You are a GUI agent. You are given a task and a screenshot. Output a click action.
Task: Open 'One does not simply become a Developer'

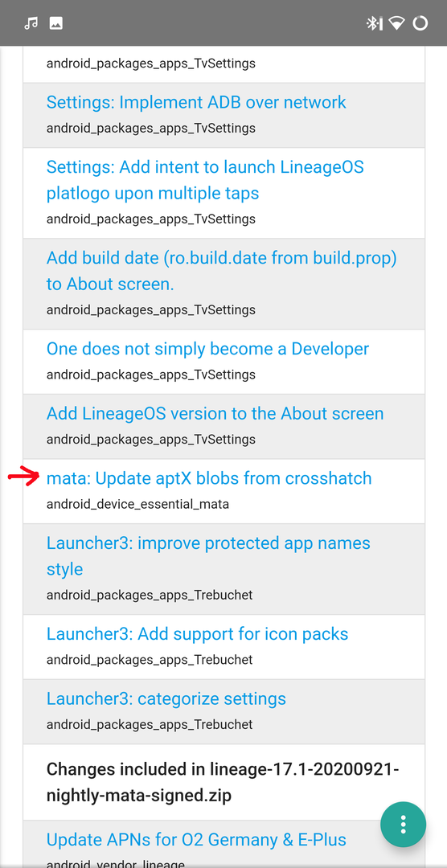click(207, 349)
